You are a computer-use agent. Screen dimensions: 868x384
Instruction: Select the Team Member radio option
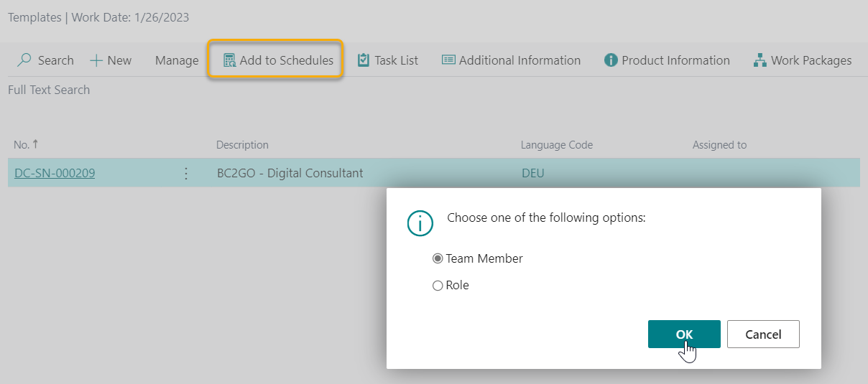click(438, 258)
